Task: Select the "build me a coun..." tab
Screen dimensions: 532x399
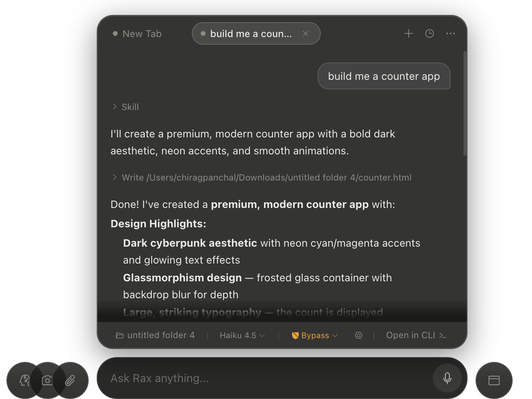Action: [251, 34]
